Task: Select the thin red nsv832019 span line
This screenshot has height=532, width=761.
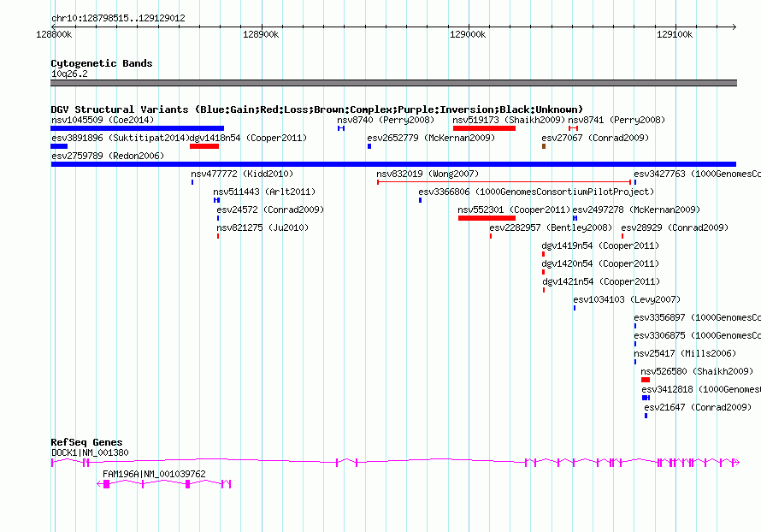Action: click(x=504, y=182)
